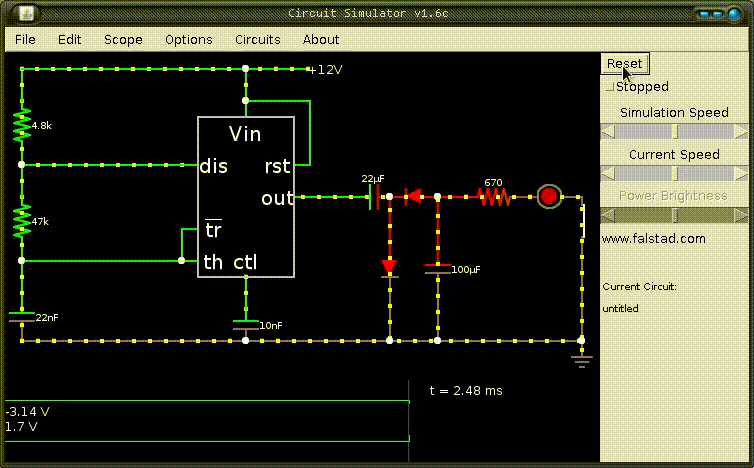Select the 22µF capacitor
The height and width of the screenshot is (468, 754).
tap(374, 197)
